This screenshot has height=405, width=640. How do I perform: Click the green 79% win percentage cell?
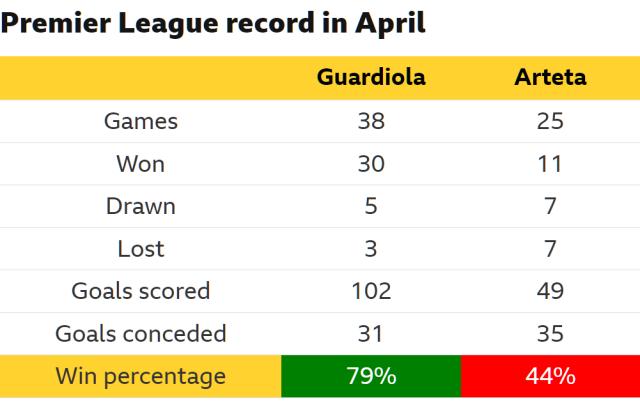click(x=371, y=377)
